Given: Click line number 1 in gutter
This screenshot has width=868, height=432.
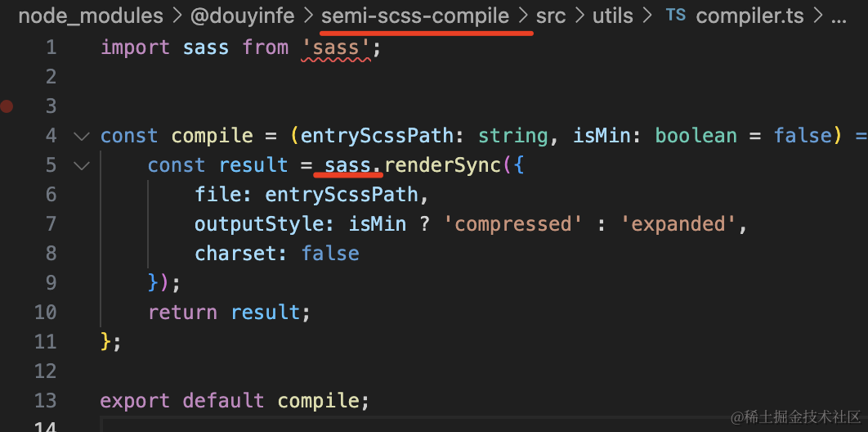Looking at the screenshot, I should [x=51, y=47].
